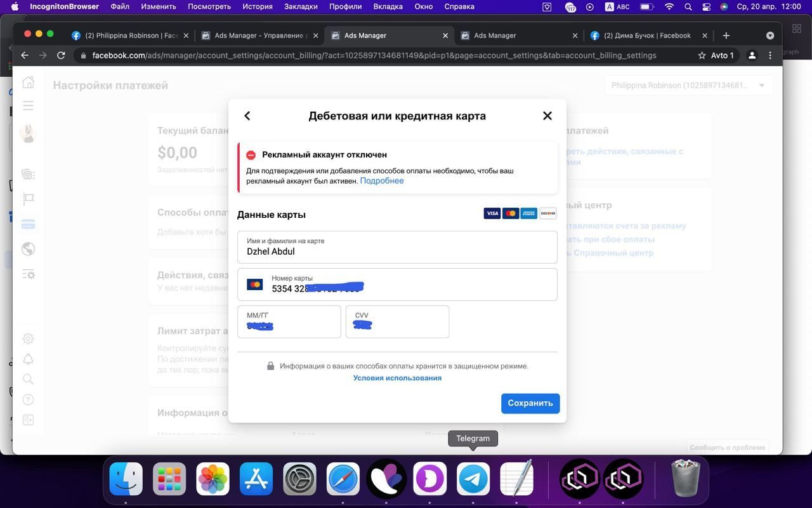812x508 pixels.
Task: Click the CVV input field
Action: pyautogui.click(x=397, y=321)
